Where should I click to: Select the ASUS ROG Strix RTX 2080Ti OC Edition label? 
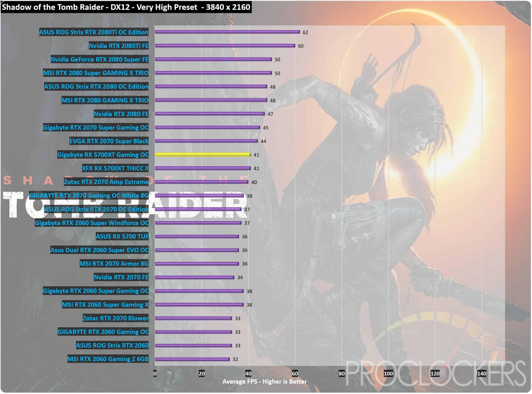(x=94, y=32)
